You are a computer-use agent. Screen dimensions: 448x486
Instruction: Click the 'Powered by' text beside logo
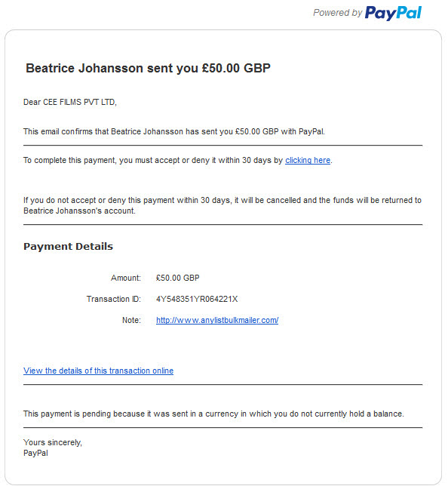tap(337, 13)
